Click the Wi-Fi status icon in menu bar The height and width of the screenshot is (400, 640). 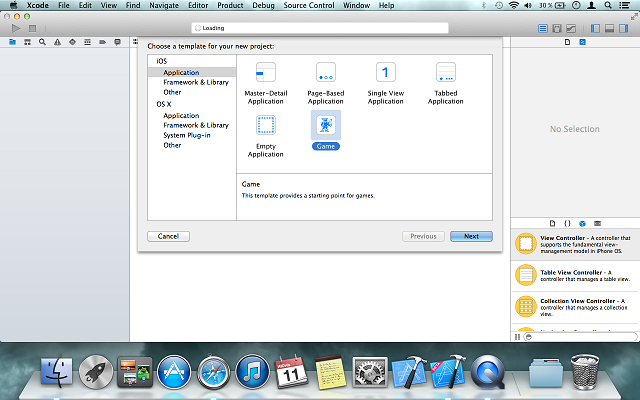tap(514, 5)
